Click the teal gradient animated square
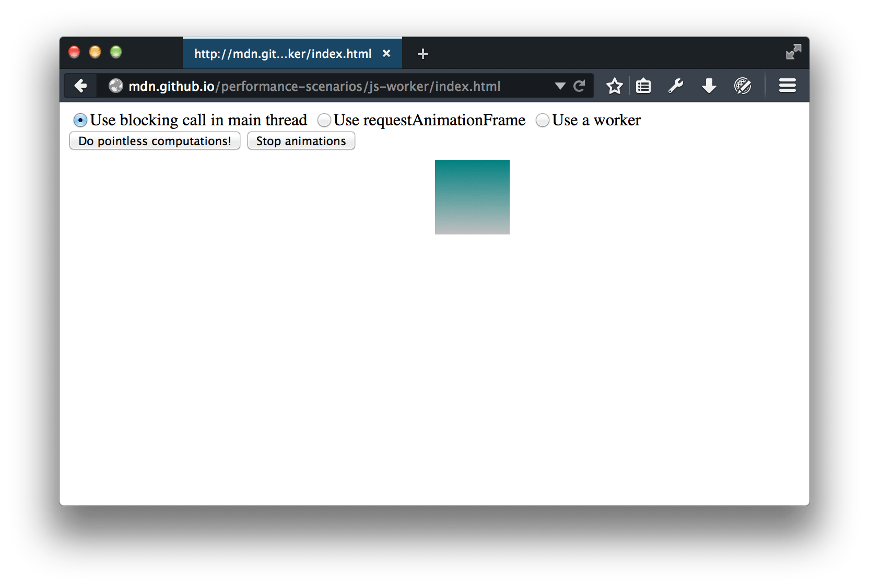 point(472,197)
